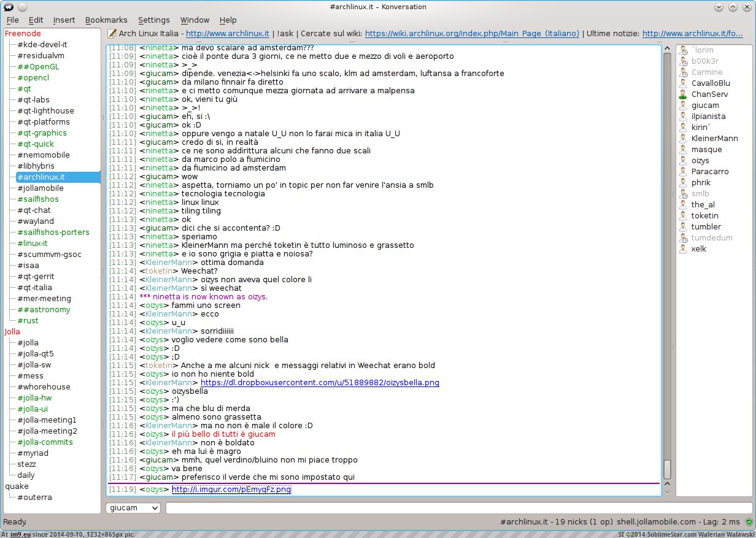756x538 pixels.
Task: Open the giucam nickname dropdown
Action: [133, 508]
